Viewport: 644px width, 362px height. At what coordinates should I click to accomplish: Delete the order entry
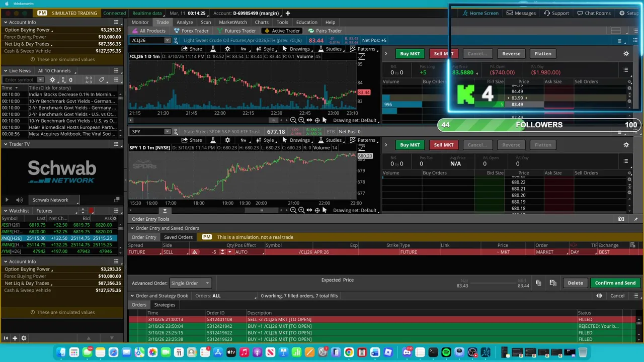(x=575, y=283)
